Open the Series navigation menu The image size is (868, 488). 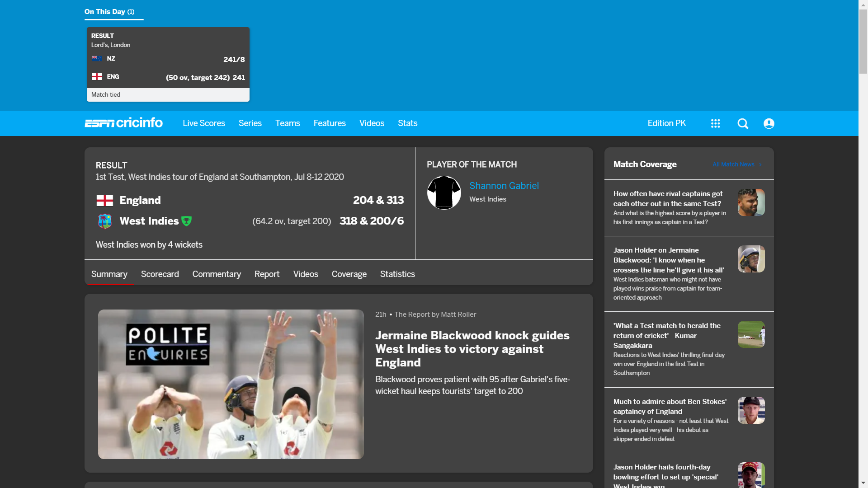pos(250,123)
